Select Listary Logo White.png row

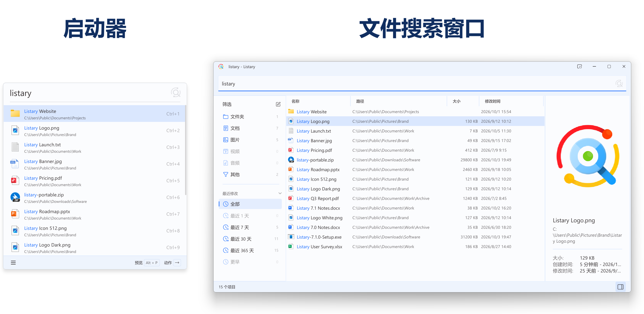tap(415, 218)
